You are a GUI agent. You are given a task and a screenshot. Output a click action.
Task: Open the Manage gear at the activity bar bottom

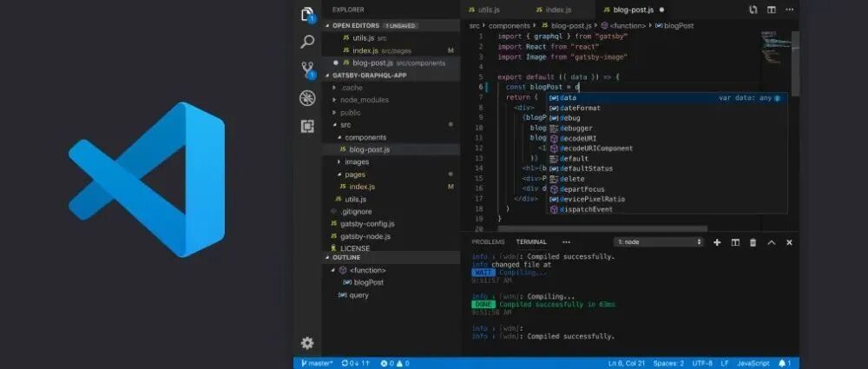(x=307, y=343)
